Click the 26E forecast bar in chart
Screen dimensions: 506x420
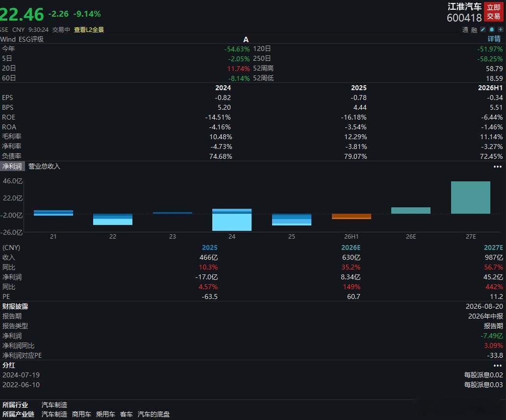point(411,210)
